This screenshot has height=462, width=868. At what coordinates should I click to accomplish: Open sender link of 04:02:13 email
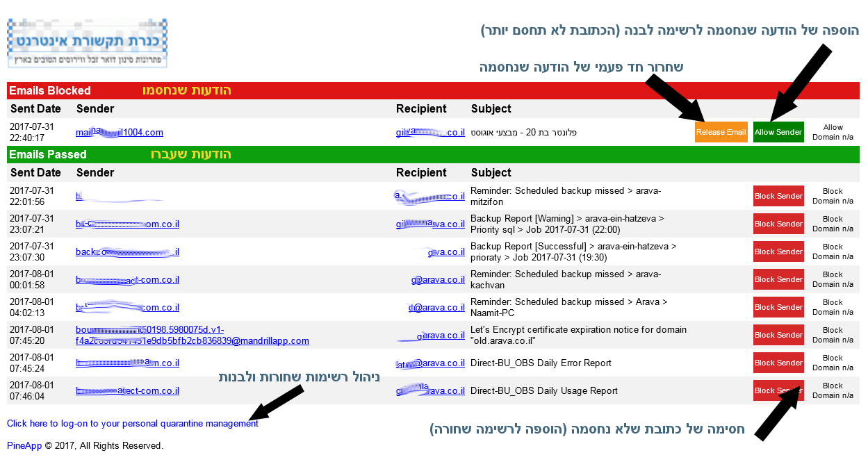click(128, 307)
